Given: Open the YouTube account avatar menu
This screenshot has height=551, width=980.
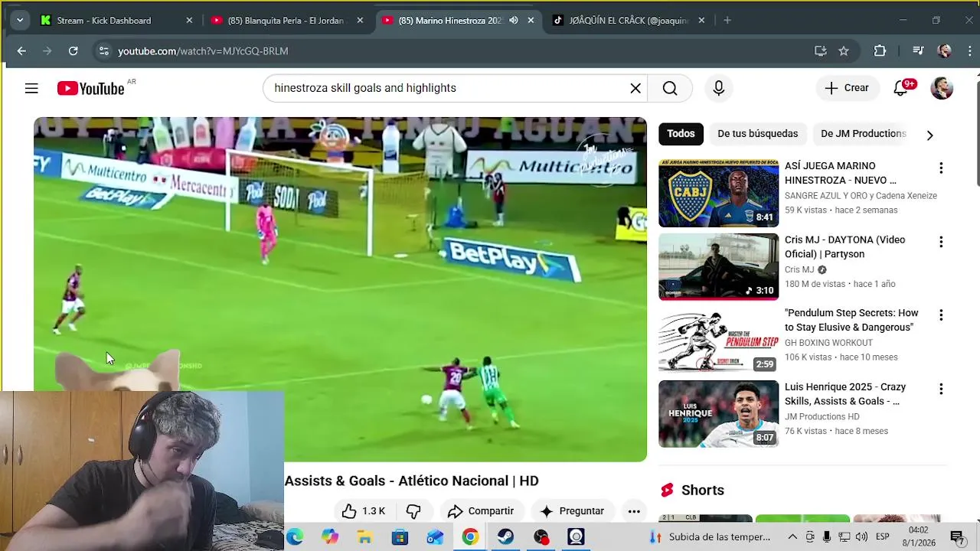Looking at the screenshot, I should point(942,88).
